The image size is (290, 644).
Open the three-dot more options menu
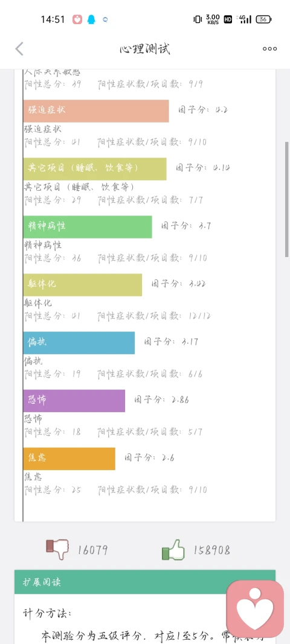(269, 48)
